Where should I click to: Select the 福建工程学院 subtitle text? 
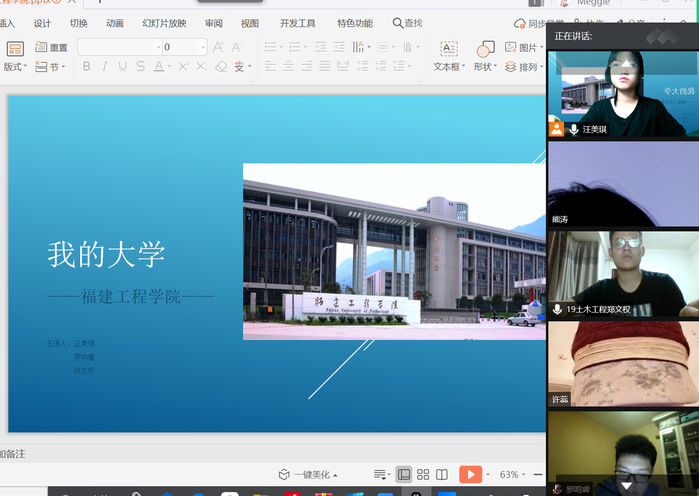coord(130,296)
